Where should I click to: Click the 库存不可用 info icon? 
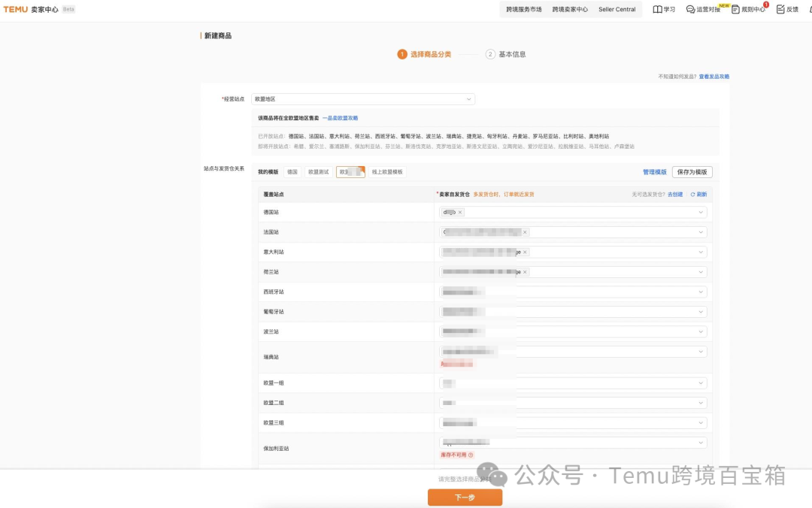tap(471, 455)
